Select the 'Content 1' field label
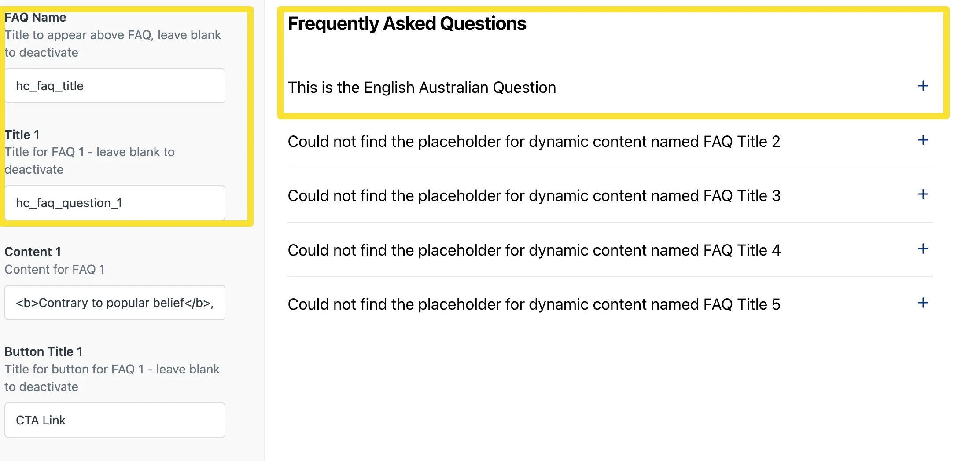The height and width of the screenshot is (461, 980). coord(33,252)
